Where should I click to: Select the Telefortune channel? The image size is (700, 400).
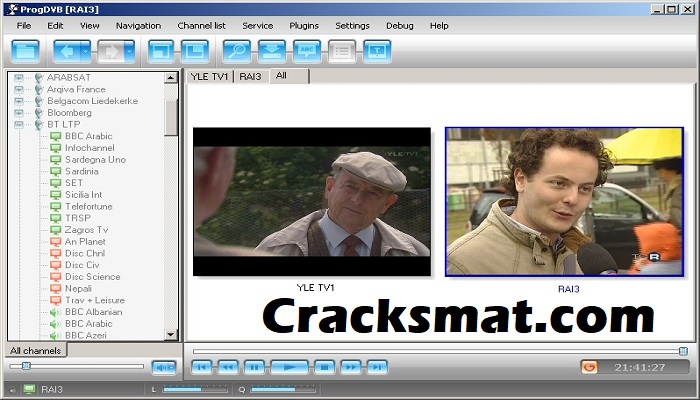pyautogui.click(x=88, y=206)
